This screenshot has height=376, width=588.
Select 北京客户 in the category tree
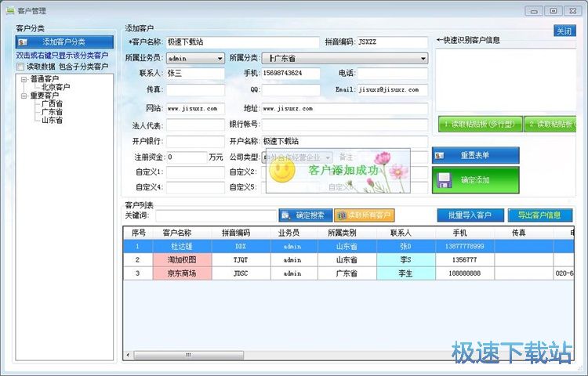pos(56,87)
